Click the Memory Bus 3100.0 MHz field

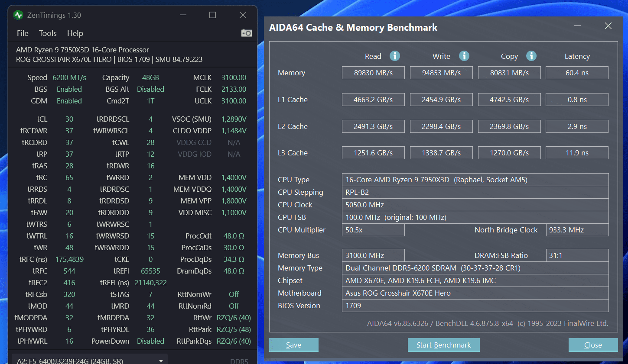coord(373,255)
